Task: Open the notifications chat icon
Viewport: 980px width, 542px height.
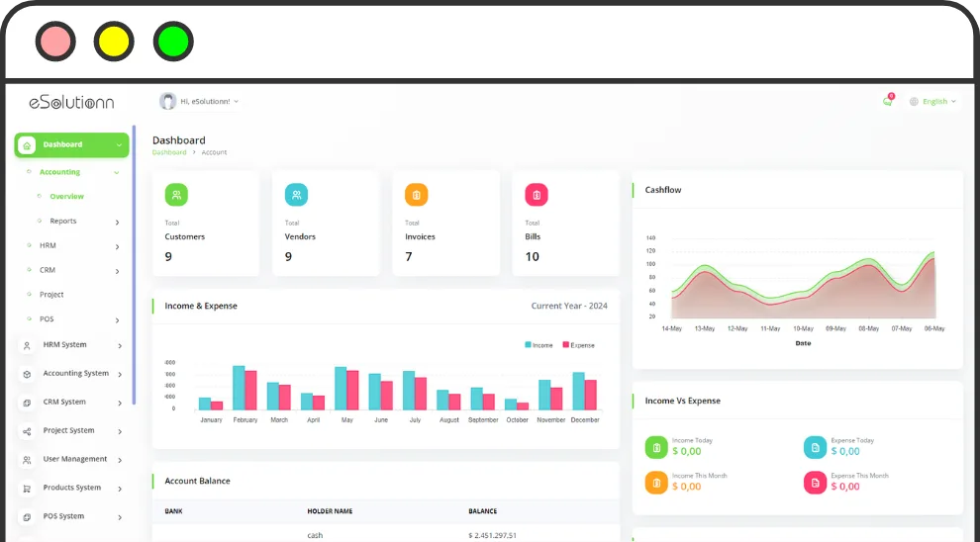Action: point(888,101)
